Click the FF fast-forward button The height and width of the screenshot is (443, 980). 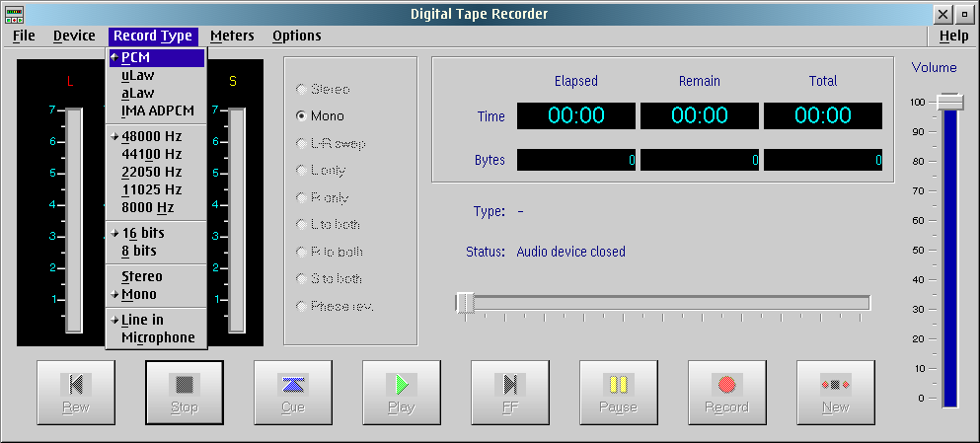[x=509, y=392]
